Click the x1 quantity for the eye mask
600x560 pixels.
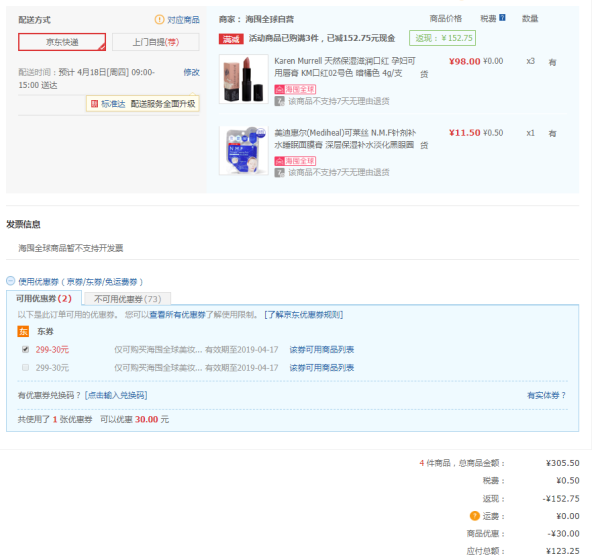tap(530, 133)
